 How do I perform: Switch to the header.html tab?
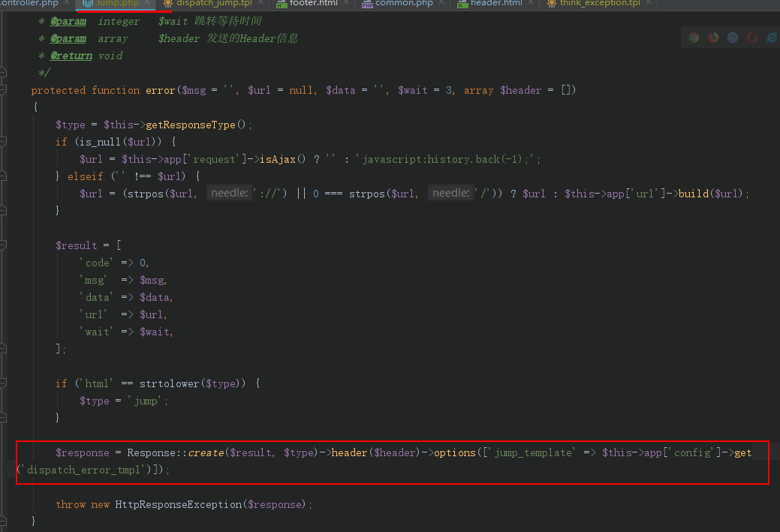496,3
